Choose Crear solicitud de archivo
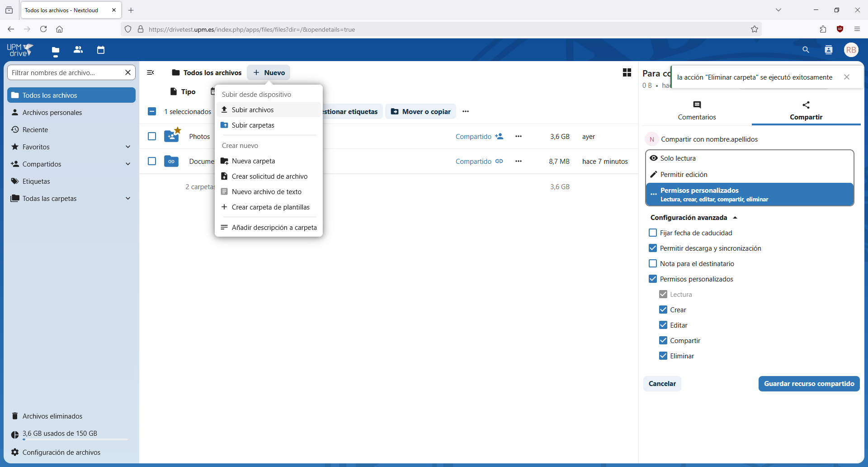Screen dimensions: 868x467 [269, 176]
